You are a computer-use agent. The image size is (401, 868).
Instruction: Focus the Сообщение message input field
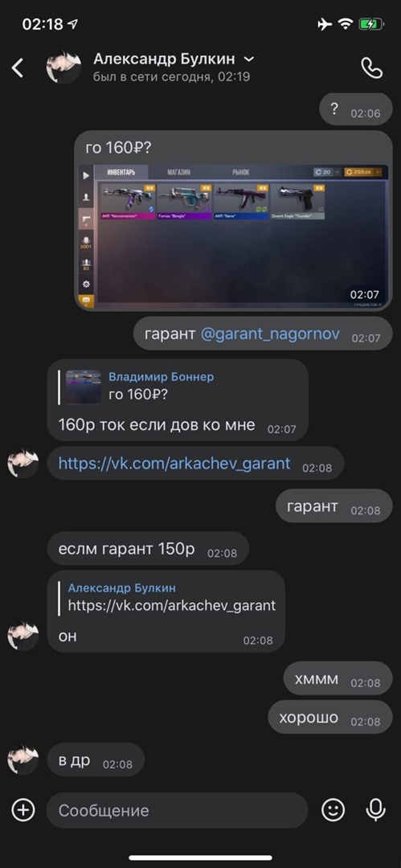177,810
